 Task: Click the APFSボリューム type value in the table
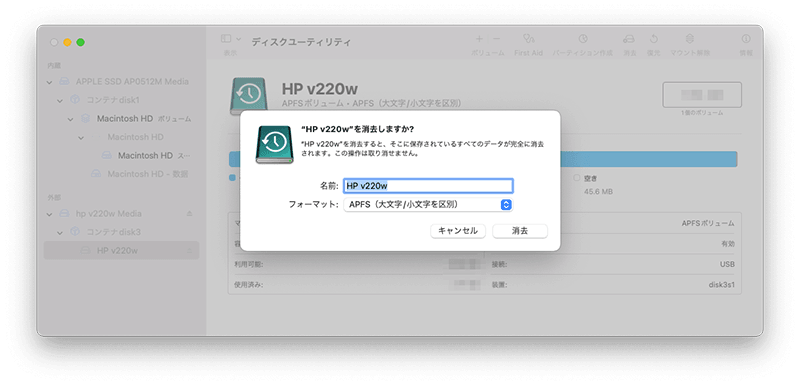pos(708,223)
